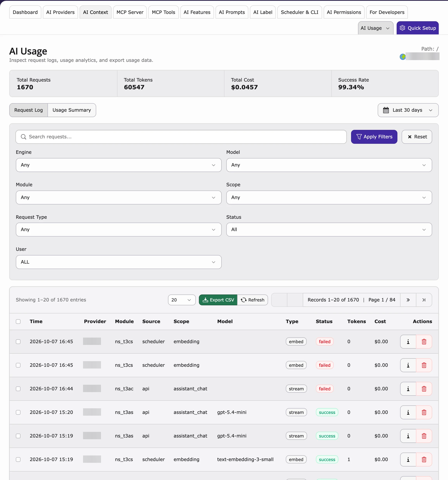Open info for 15:20 gpt-5.4-mini row

point(408,412)
